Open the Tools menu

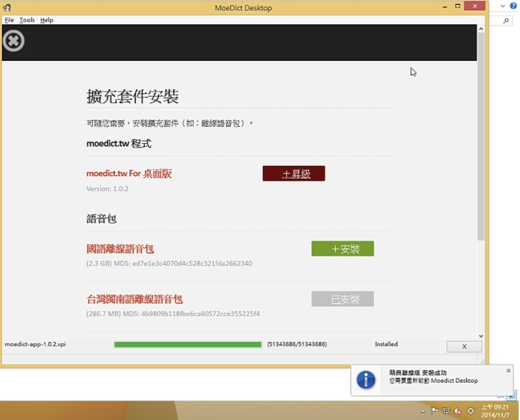(27, 20)
